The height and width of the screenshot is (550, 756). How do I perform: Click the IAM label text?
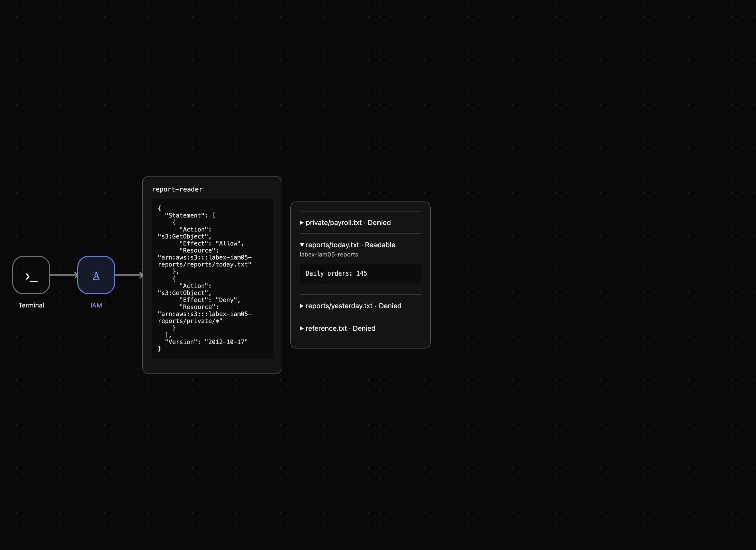pos(96,305)
